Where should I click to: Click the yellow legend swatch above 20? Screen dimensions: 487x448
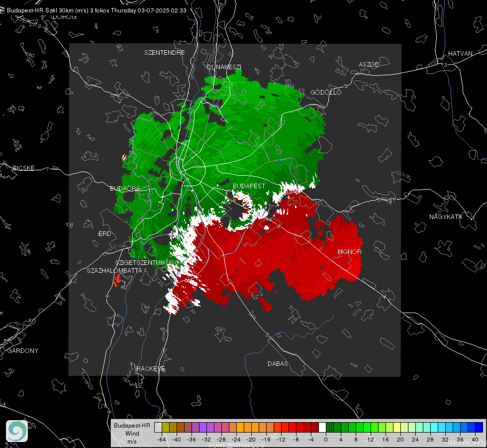point(397,427)
